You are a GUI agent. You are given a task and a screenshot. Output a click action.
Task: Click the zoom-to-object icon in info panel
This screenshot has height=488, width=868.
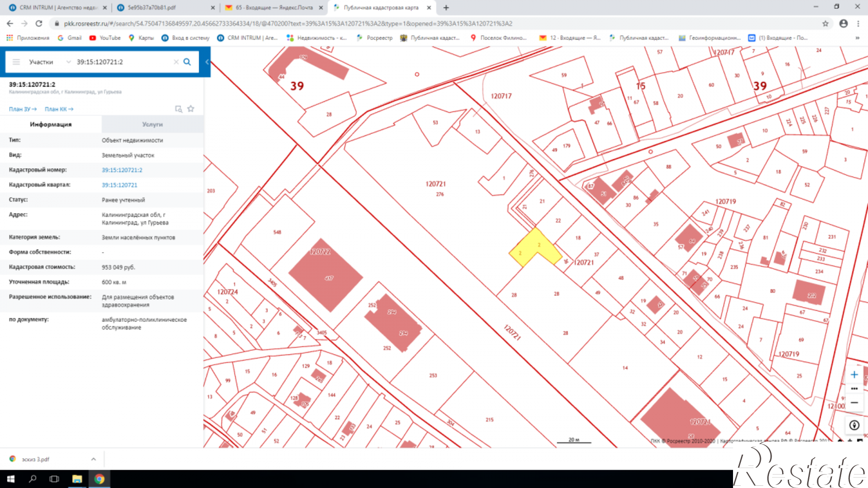tap(178, 109)
